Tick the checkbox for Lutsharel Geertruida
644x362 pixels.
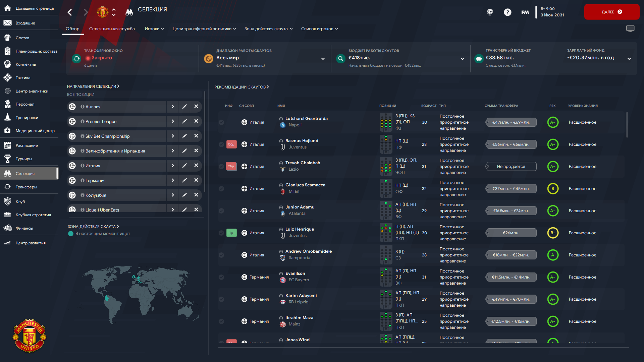point(221,122)
